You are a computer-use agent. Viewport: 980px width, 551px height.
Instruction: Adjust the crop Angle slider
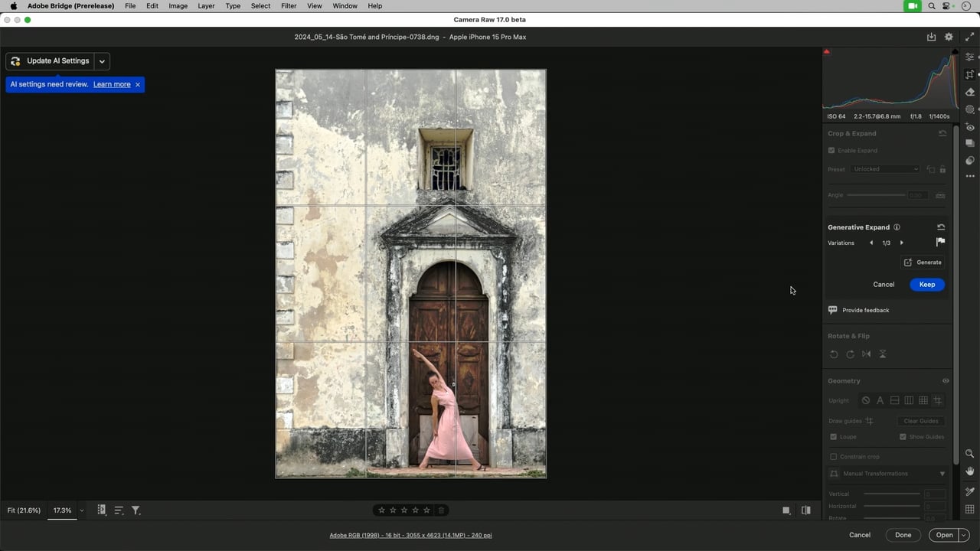click(875, 195)
